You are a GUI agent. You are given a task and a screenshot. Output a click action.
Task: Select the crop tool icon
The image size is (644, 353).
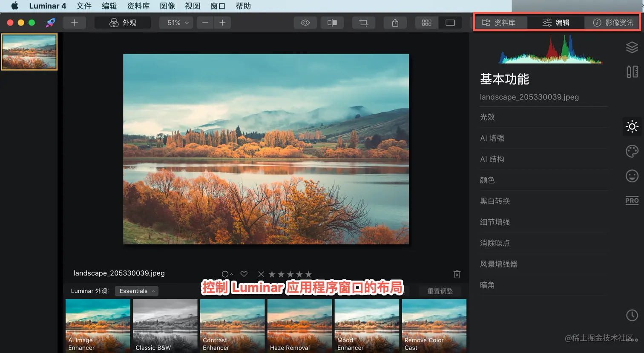pos(363,23)
